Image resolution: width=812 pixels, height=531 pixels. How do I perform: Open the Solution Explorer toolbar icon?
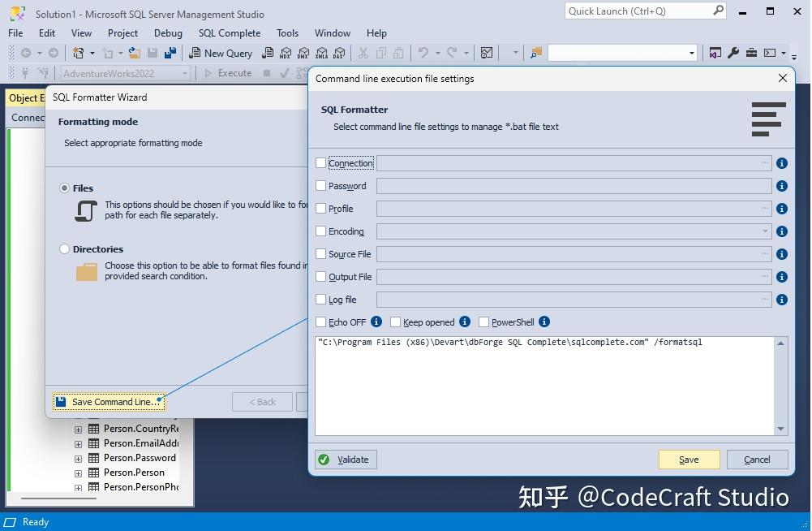[715, 53]
